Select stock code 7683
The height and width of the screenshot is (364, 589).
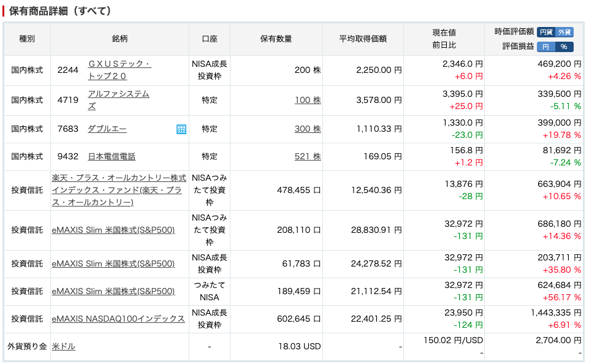pyautogui.click(x=68, y=129)
